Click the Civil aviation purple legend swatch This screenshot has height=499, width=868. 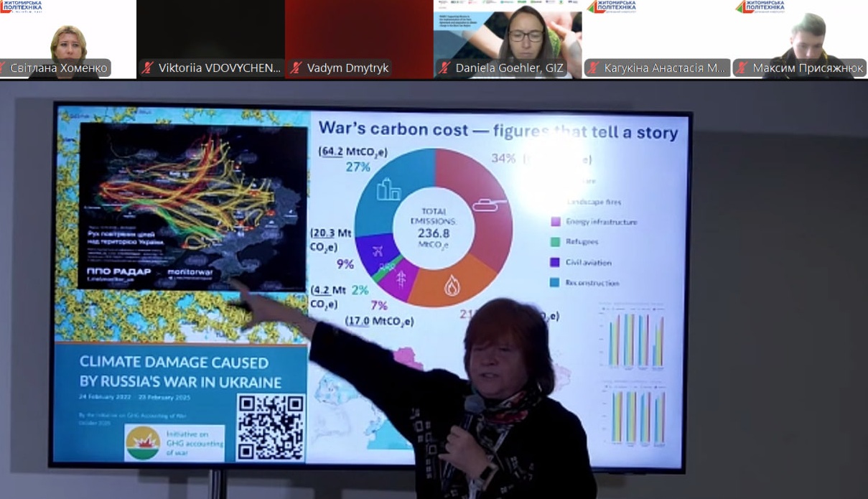pyautogui.click(x=555, y=262)
